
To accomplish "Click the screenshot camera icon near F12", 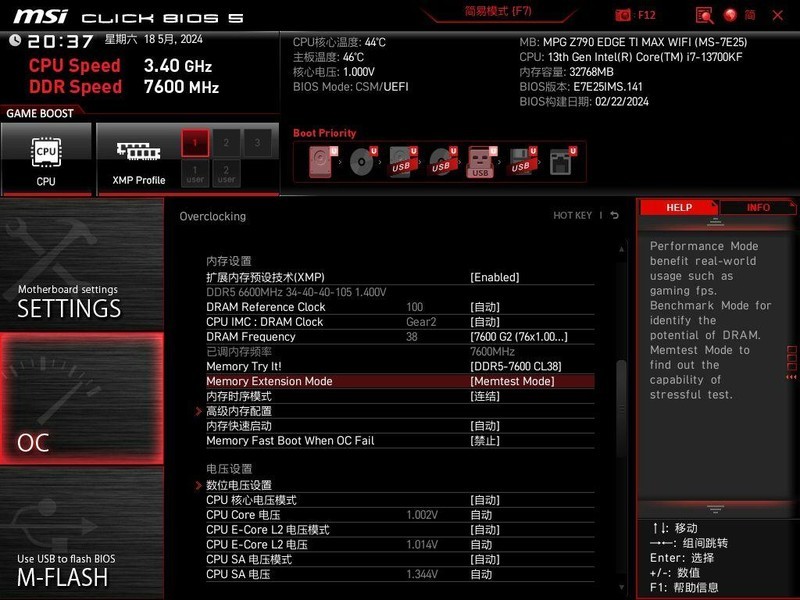I will pos(623,14).
